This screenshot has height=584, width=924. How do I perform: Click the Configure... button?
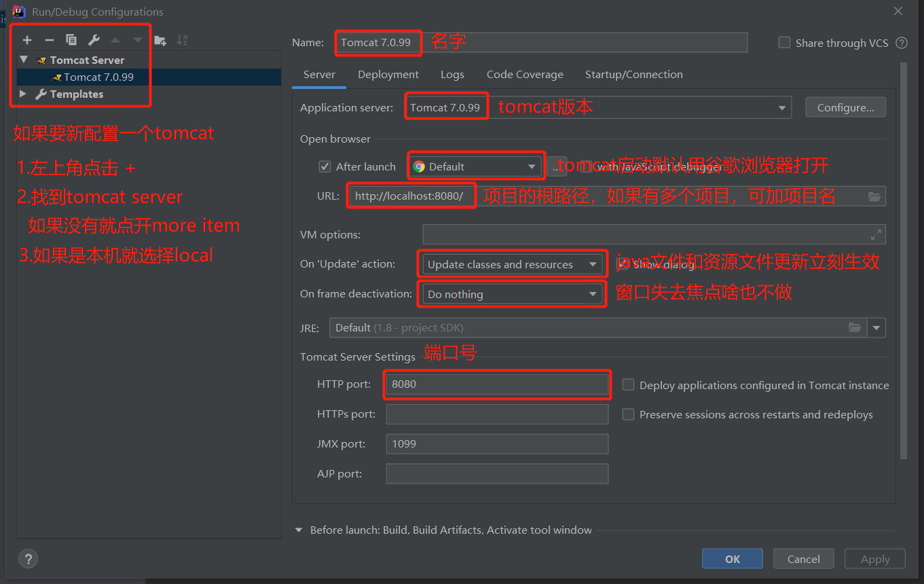pyautogui.click(x=845, y=107)
